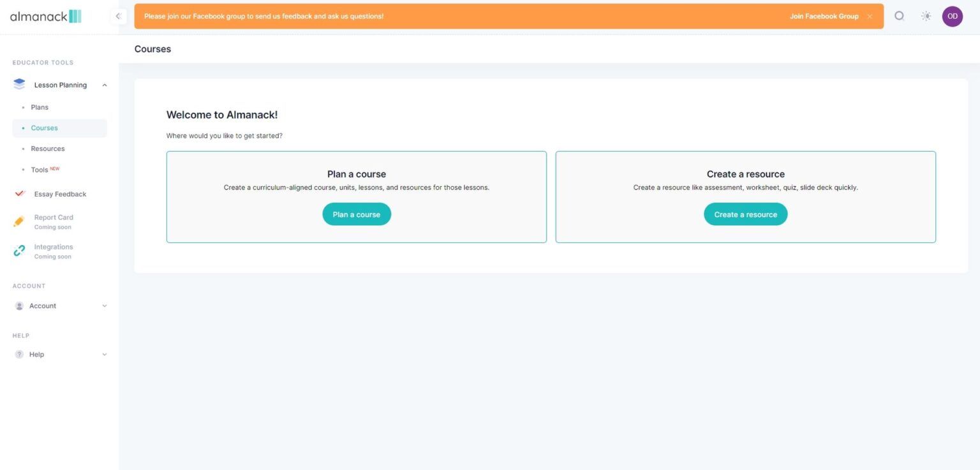
Task: Open search using the magnifier icon
Action: point(899,16)
